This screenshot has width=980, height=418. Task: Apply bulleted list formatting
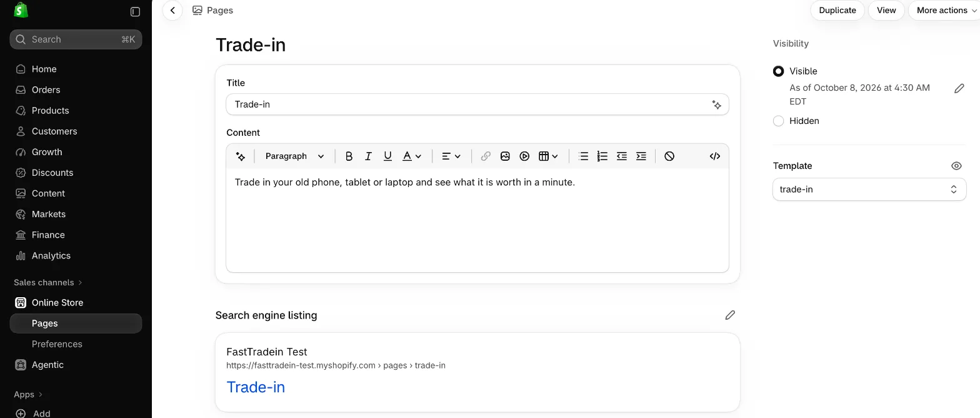[583, 156]
